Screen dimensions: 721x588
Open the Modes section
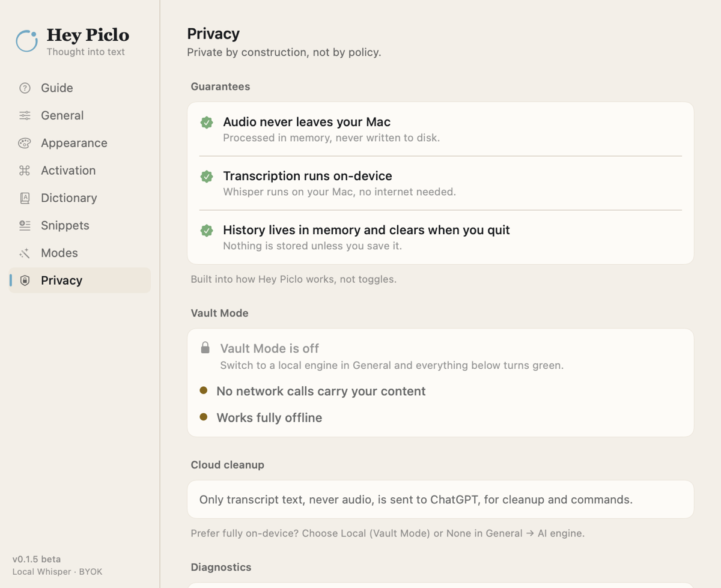click(x=80, y=253)
